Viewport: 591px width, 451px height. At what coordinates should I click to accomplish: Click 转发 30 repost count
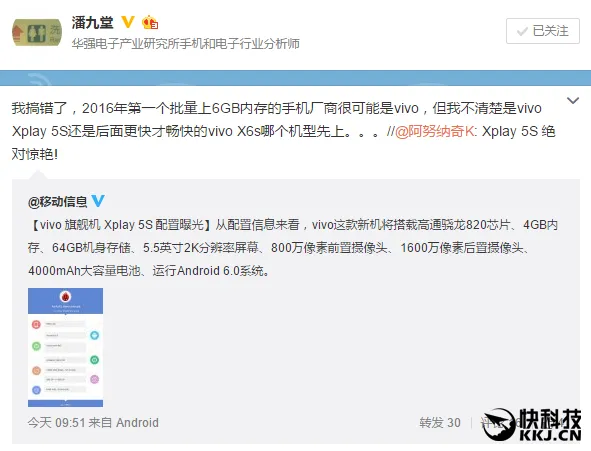(x=440, y=423)
